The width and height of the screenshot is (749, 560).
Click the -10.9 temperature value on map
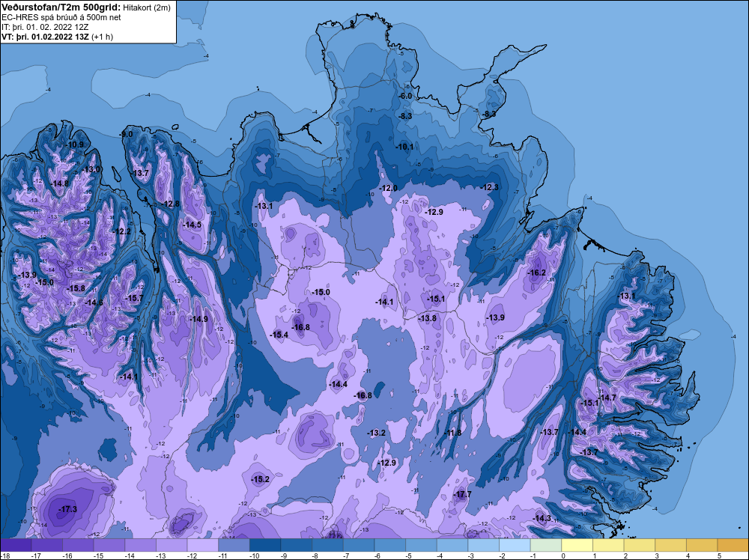click(75, 144)
